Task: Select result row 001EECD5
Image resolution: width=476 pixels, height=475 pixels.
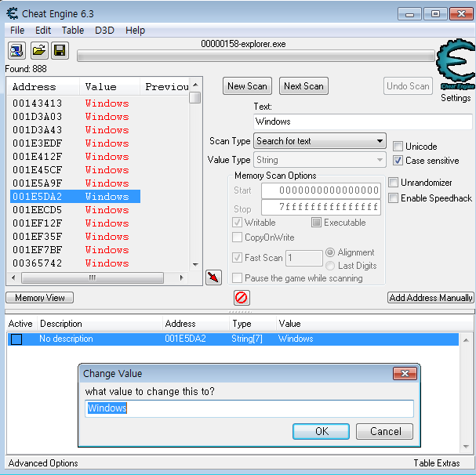Action: 74,210
